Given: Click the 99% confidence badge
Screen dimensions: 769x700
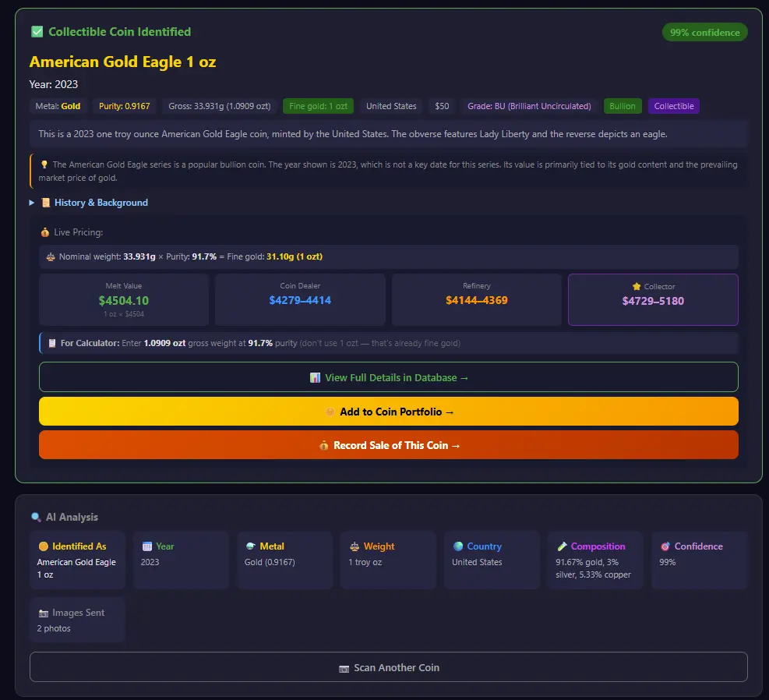Looking at the screenshot, I should [705, 33].
